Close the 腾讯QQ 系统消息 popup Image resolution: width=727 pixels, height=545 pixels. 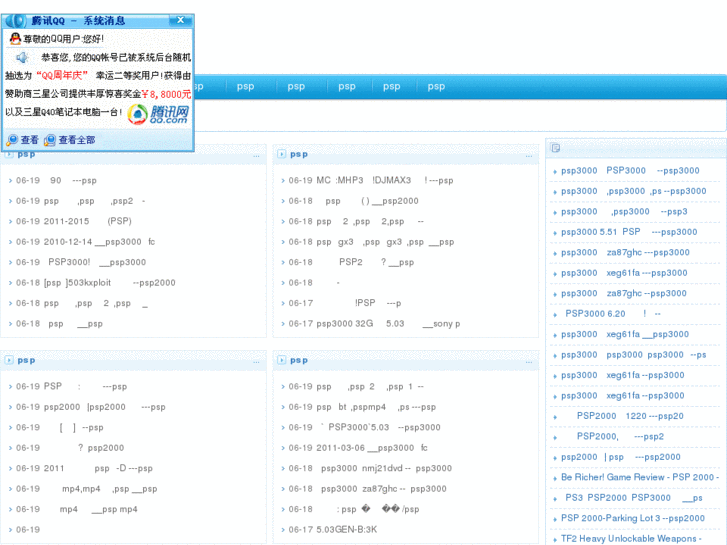coord(180,20)
